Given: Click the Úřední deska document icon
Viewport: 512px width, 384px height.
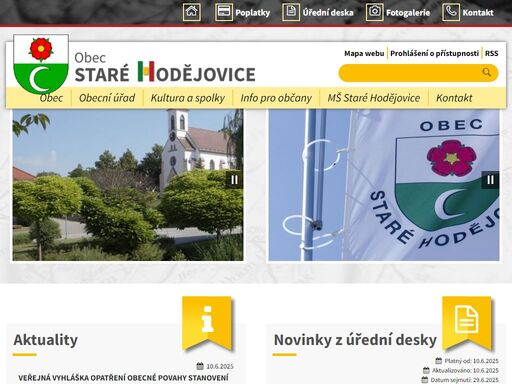Looking at the screenshot, I should pyautogui.click(x=291, y=12).
